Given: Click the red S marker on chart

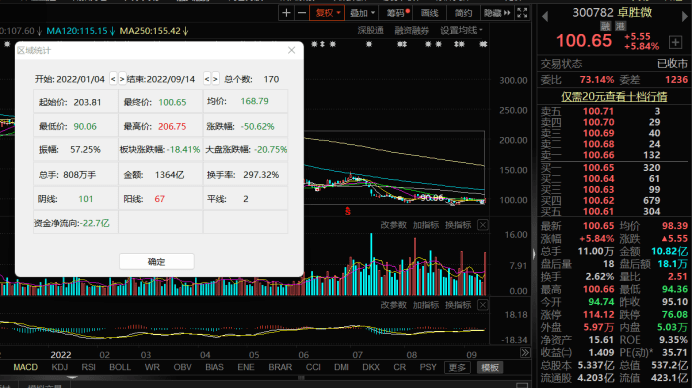Looking at the screenshot, I should click(348, 211).
